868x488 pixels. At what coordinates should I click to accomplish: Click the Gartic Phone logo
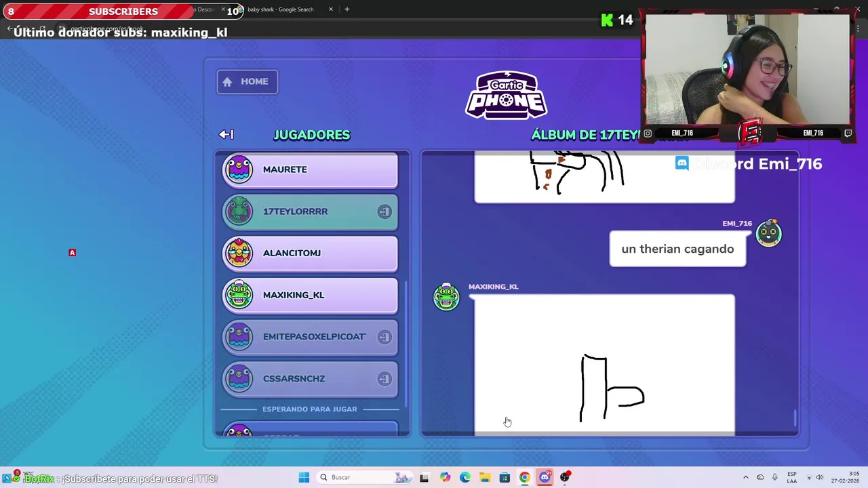(x=507, y=95)
